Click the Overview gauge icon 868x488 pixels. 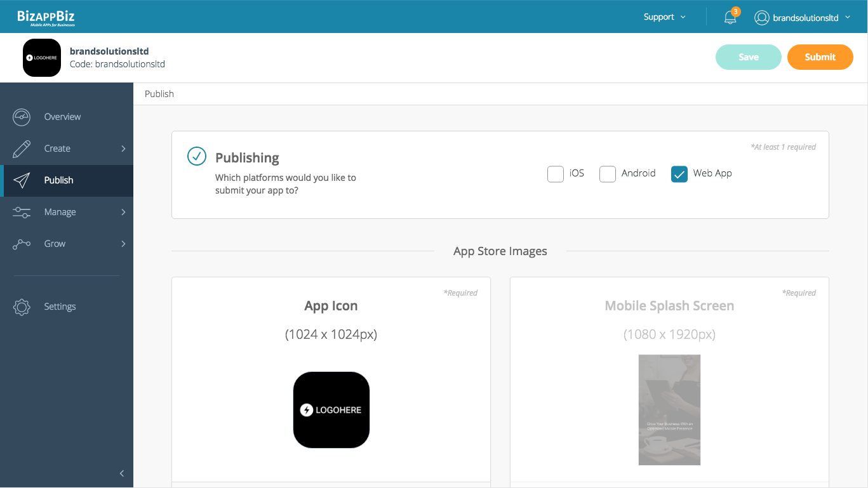pyautogui.click(x=22, y=117)
